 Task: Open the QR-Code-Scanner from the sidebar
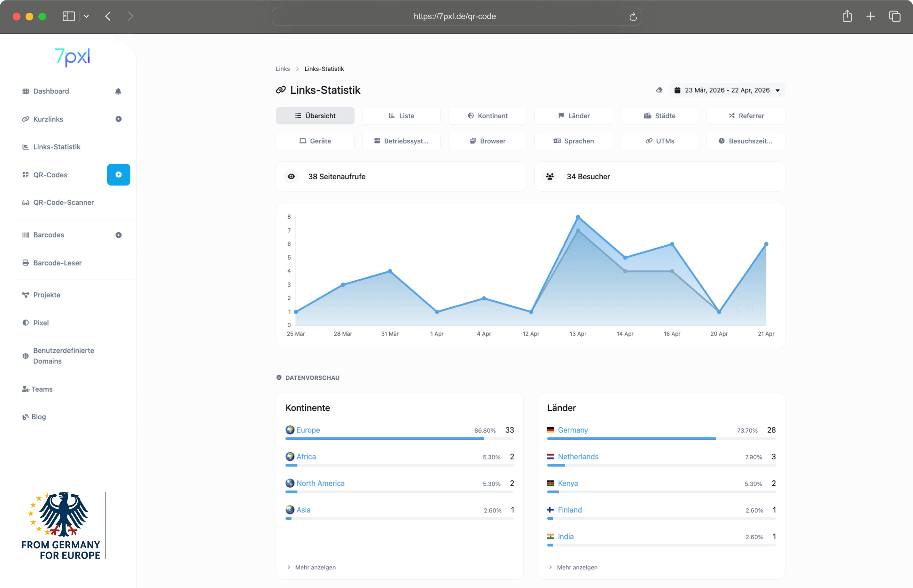tap(63, 202)
